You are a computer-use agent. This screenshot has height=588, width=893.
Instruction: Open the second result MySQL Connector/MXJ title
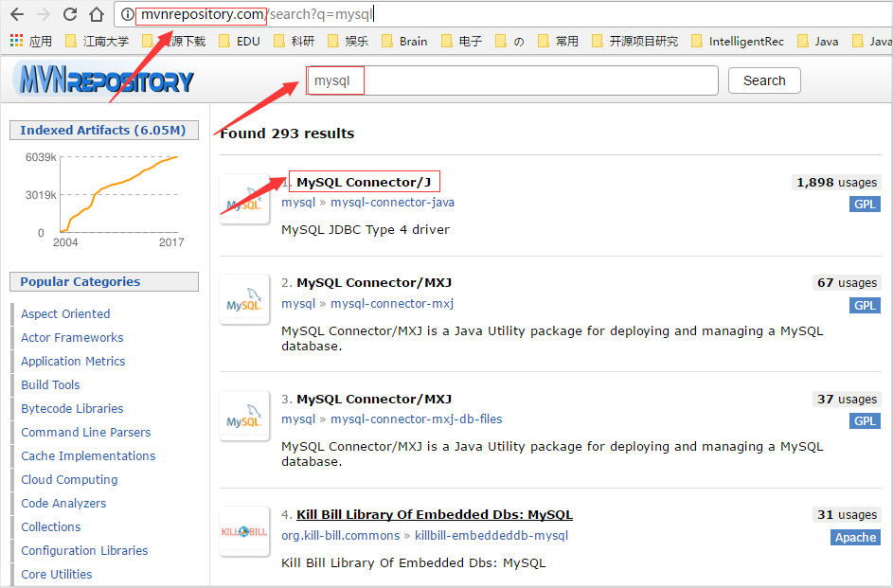374,282
